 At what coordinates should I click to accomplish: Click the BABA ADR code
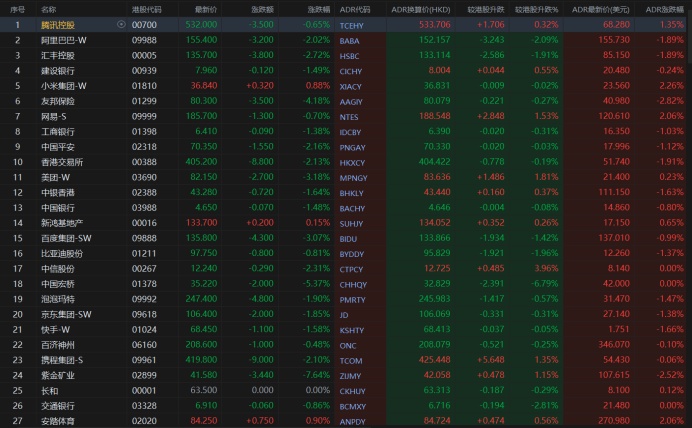point(350,39)
